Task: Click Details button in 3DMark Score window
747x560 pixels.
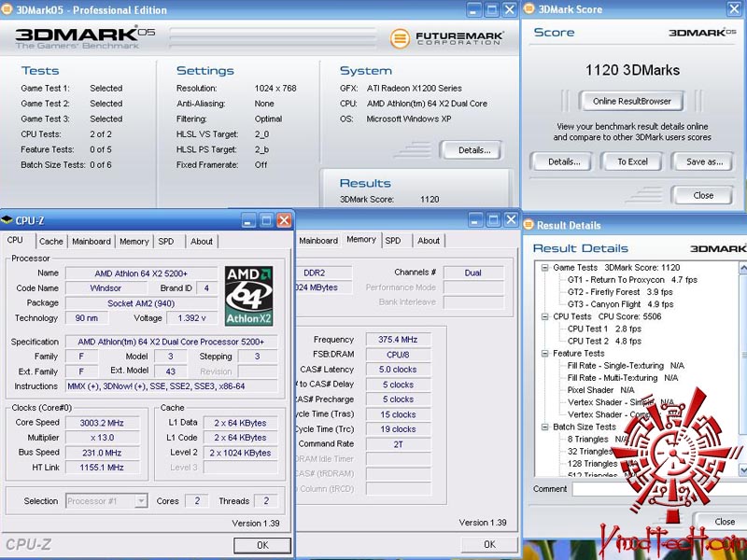Action: tap(564, 161)
